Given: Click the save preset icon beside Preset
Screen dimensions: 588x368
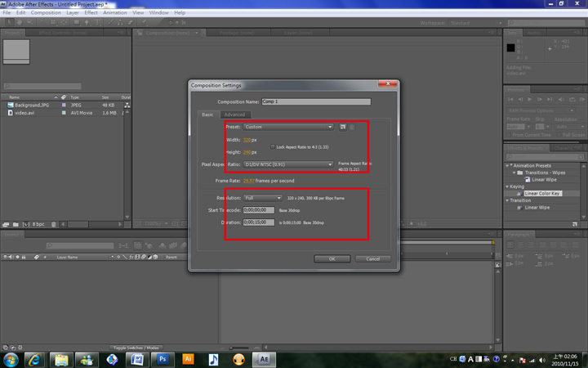Looking at the screenshot, I should [x=343, y=127].
